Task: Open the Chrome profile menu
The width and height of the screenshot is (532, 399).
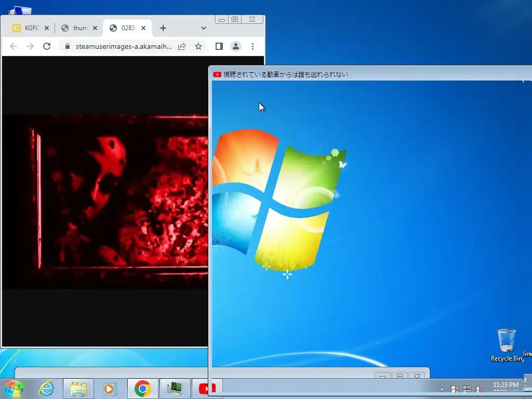Action: (236, 46)
